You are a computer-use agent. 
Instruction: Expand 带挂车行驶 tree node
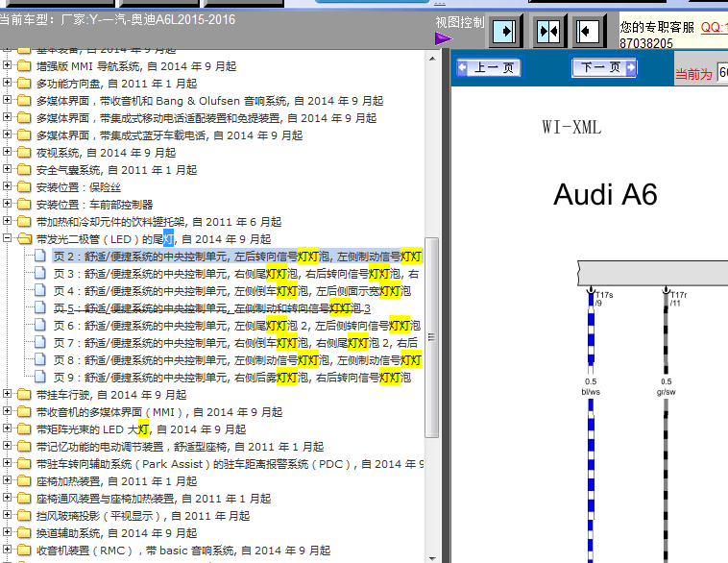click(x=7, y=394)
